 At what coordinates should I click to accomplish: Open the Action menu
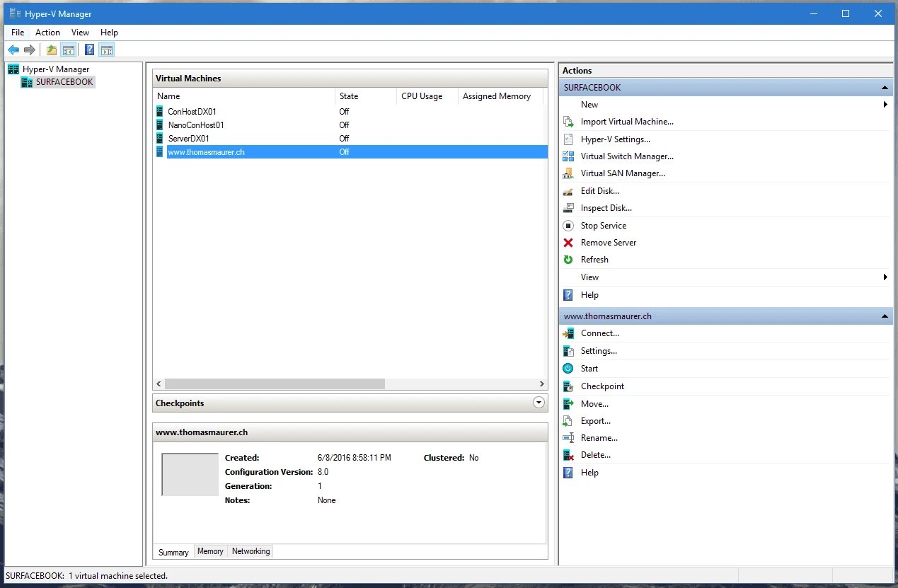pyautogui.click(x=48, y=33)
